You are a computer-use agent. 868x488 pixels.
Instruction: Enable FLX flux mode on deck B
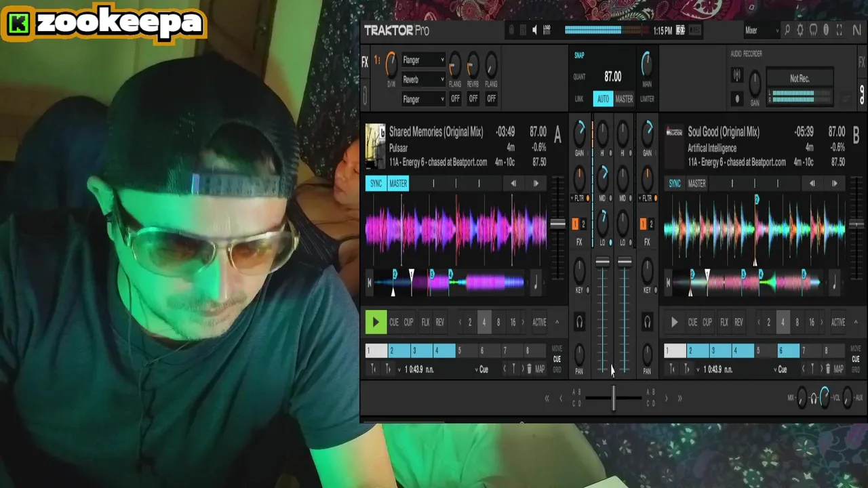(x=724, y=323)
